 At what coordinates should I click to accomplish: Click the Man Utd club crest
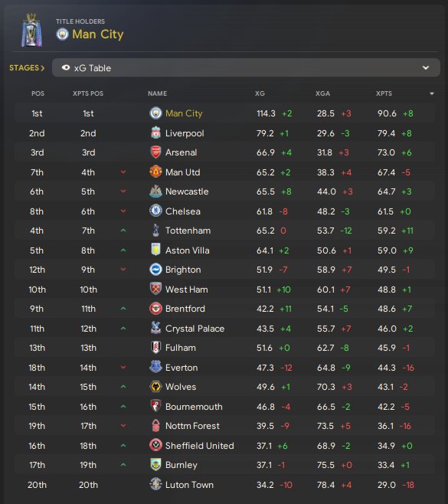156,172
